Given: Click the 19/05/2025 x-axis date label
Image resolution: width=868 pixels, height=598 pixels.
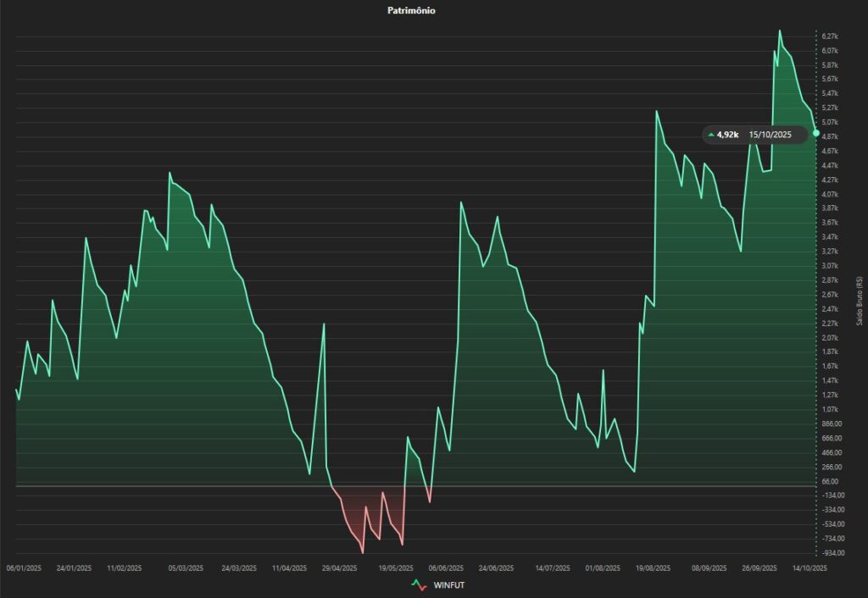Looking at the screenshot, I should point(395,569).
